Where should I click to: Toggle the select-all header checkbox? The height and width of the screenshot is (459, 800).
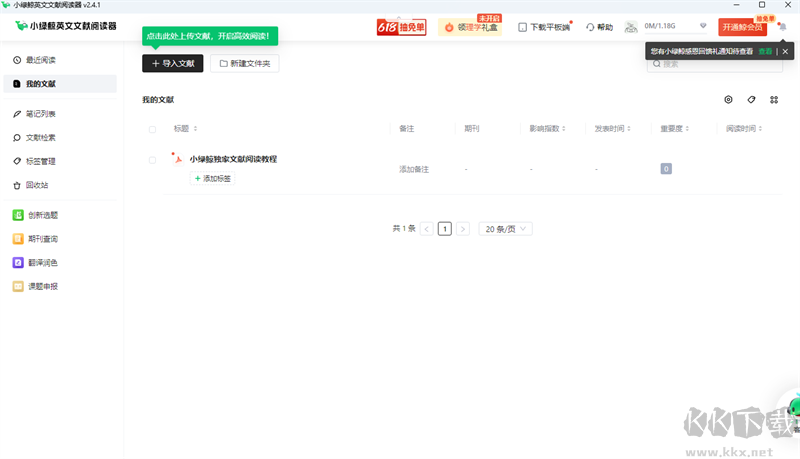point(152,129)
